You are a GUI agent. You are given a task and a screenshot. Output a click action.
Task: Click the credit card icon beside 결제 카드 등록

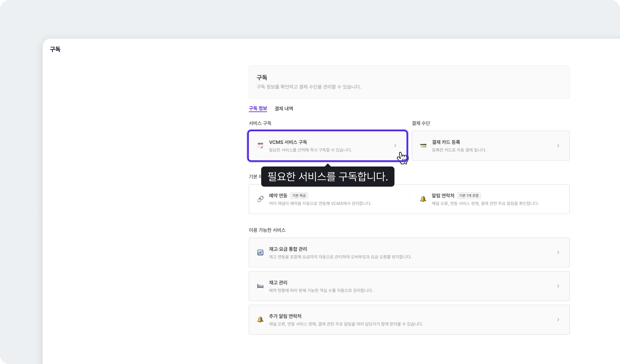(x=423, y=146)
